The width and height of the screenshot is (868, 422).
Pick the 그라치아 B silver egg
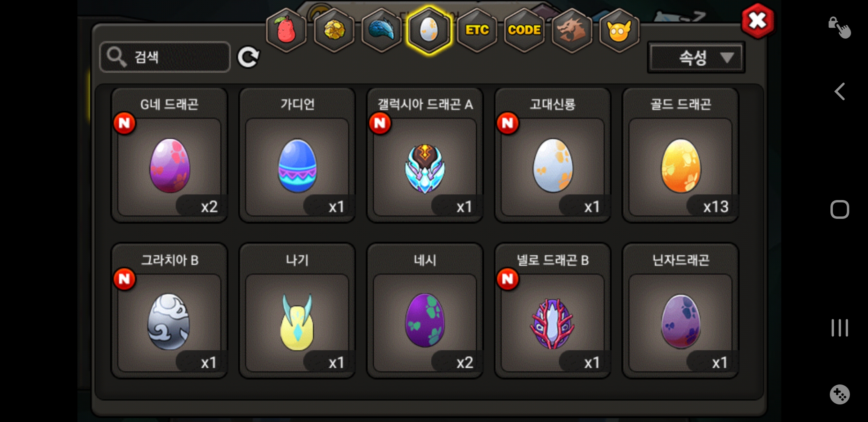169,311
